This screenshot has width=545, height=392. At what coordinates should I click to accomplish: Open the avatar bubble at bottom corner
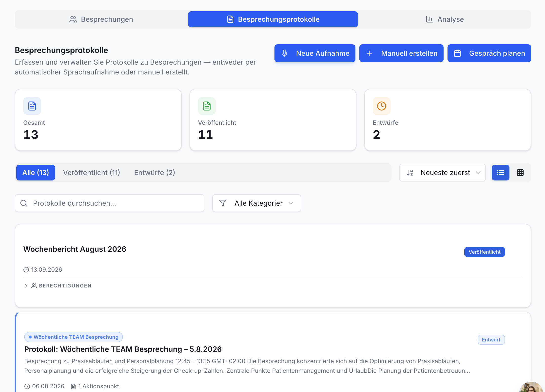pos(532,387)
